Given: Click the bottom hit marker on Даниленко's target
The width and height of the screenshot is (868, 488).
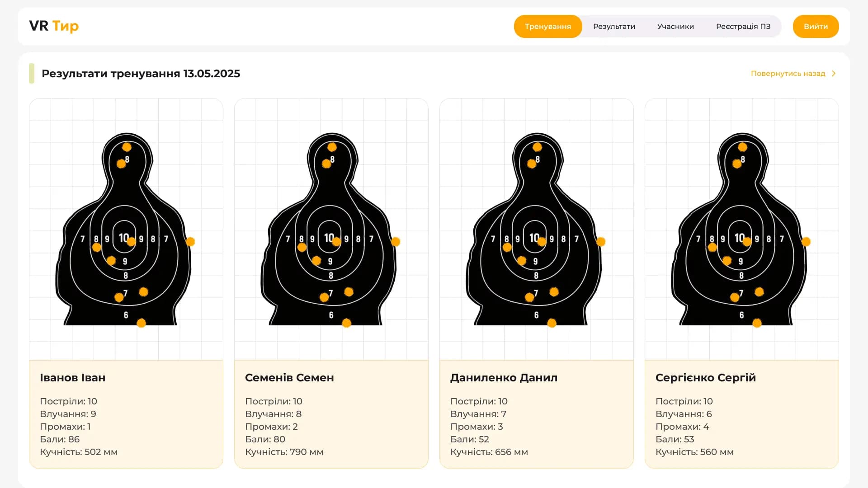Looking at the screenshot, I should (552, 323).
